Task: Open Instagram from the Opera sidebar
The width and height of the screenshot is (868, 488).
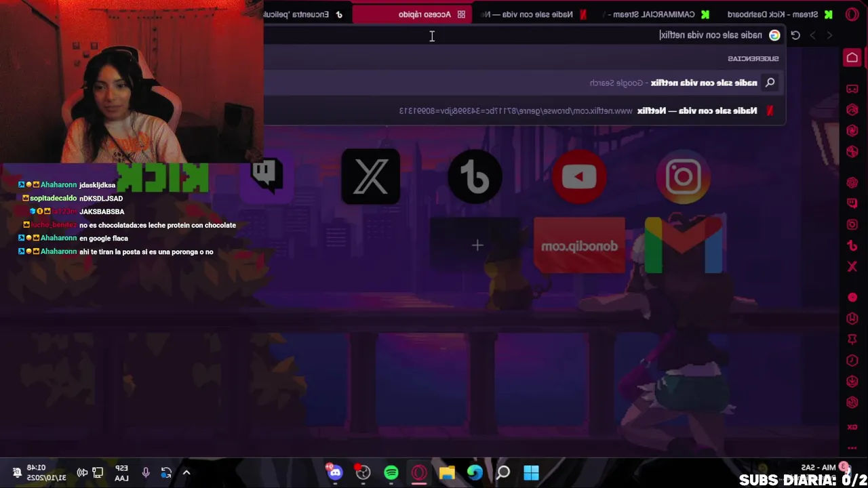Action: coord(852,224)
